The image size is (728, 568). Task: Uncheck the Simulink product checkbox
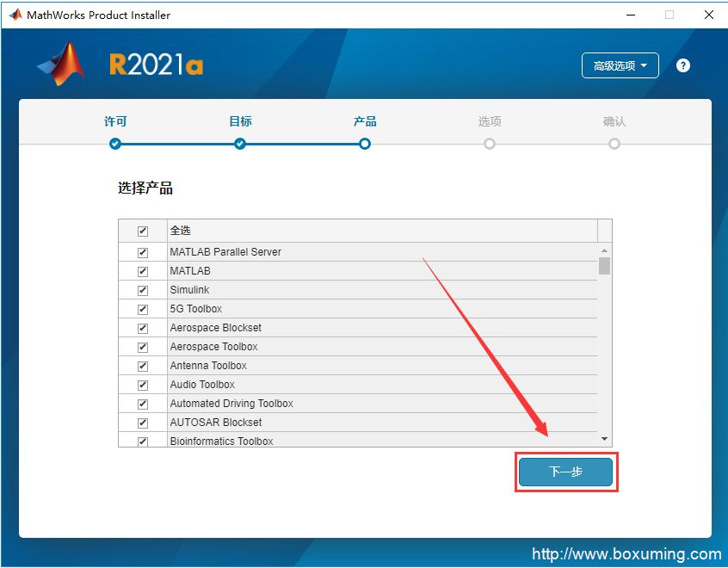pos(143,290)
